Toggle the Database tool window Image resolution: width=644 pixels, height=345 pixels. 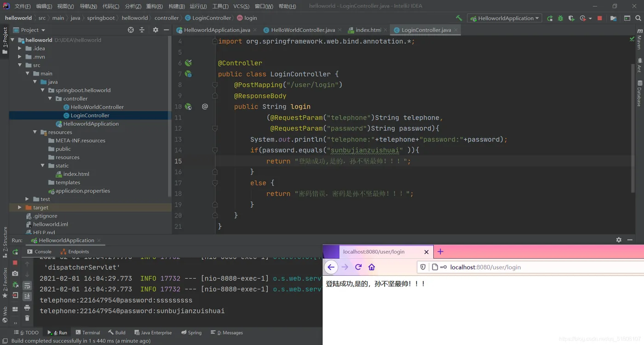(x=639, y=93)
